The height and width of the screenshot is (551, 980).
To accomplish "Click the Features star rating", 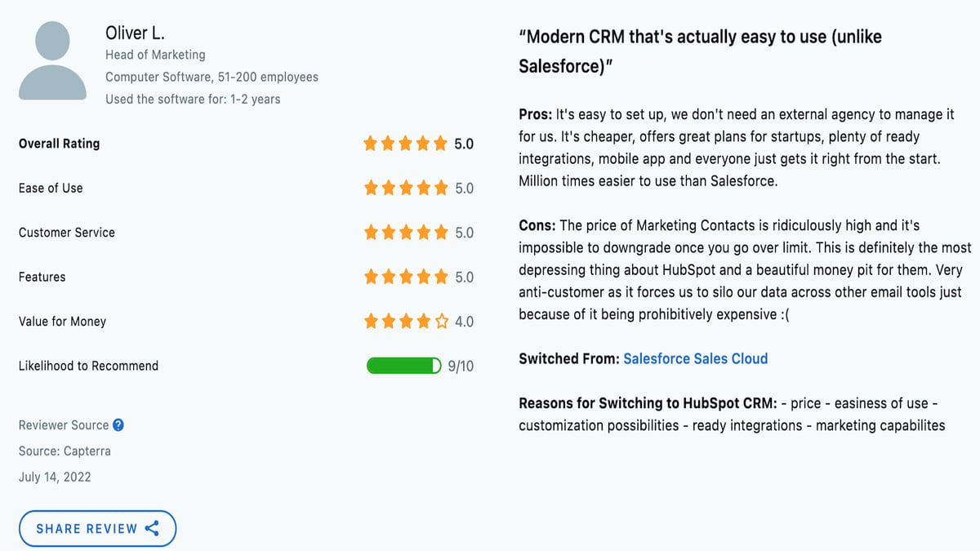I will [406, 277].
